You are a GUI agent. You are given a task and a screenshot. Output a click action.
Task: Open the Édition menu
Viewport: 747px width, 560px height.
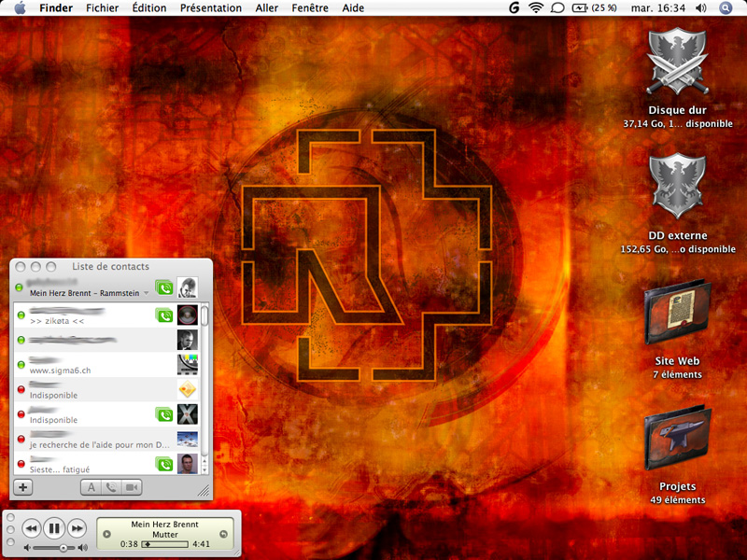(149, 8)
